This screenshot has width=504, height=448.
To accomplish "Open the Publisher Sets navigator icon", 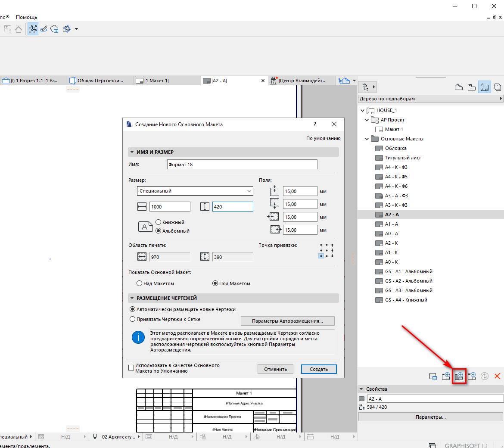I will coord(498,87).
